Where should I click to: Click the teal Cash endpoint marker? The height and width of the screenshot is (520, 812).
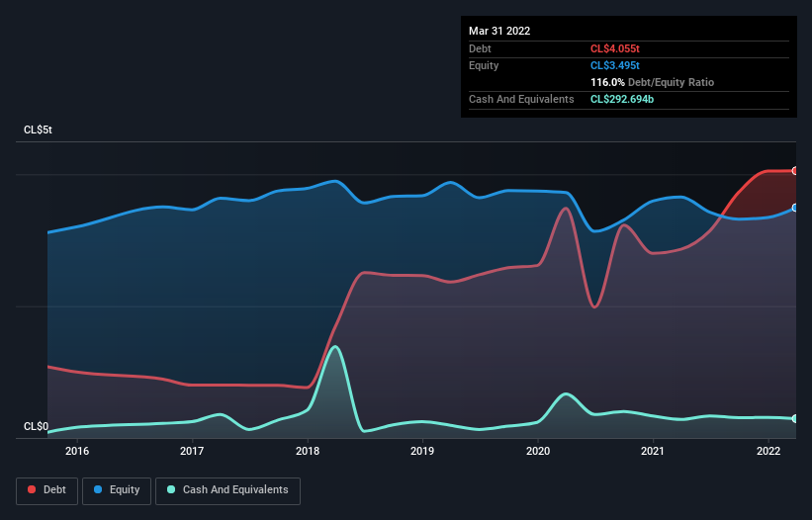click(x=795, y=418)
